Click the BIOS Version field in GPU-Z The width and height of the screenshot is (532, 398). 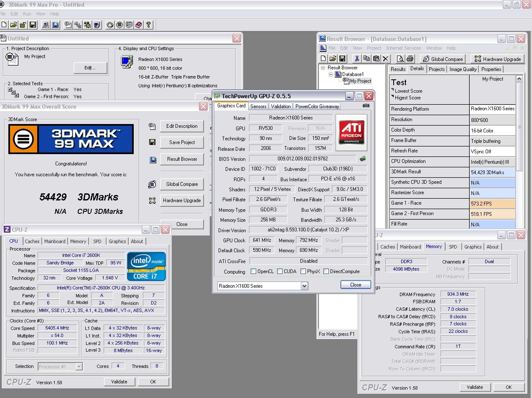pos(303,159)
